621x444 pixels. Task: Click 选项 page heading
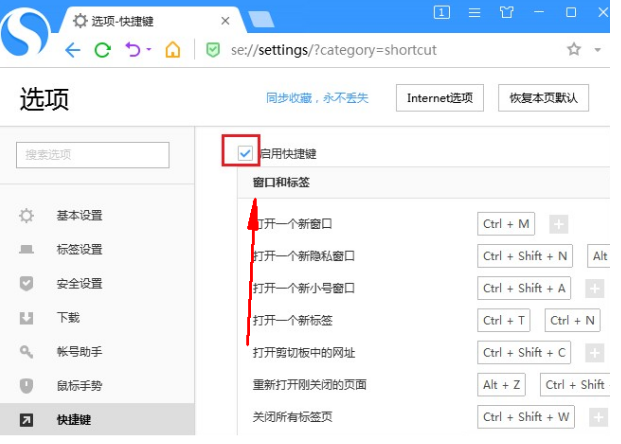tap(44, 99)
